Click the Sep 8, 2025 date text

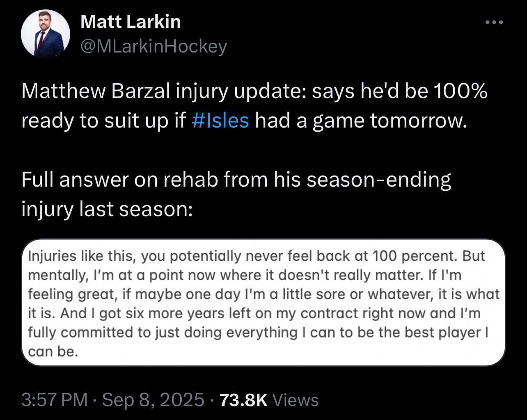(x=152, y=398)
